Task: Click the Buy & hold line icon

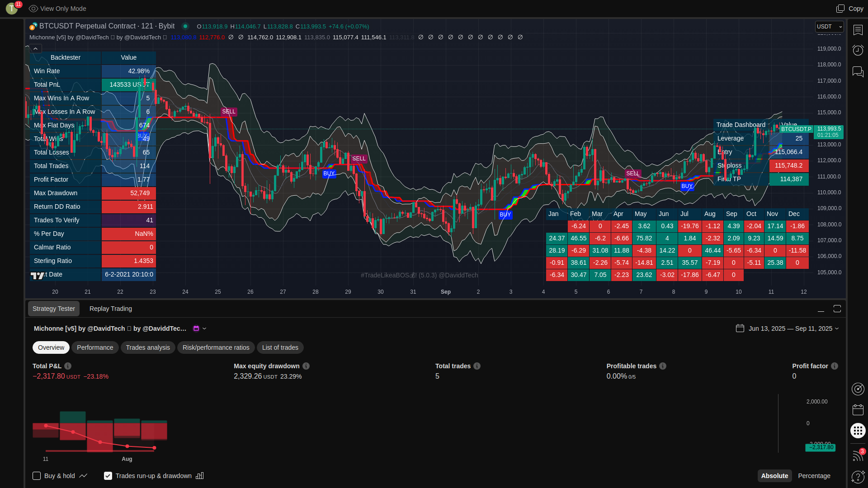Action: [83, 476]
